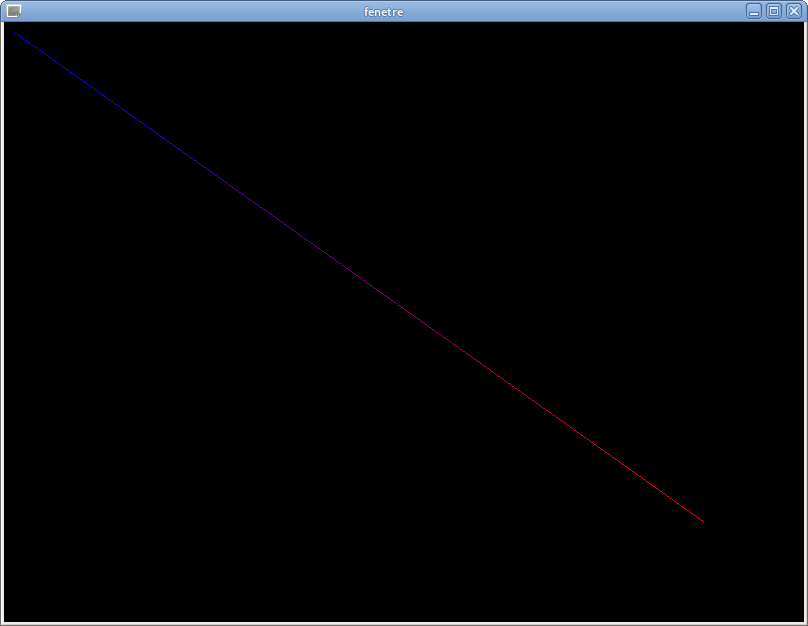808x626 pixels.
Task: Click empty title bar left of "fenetre"
Action: (200, 11)
